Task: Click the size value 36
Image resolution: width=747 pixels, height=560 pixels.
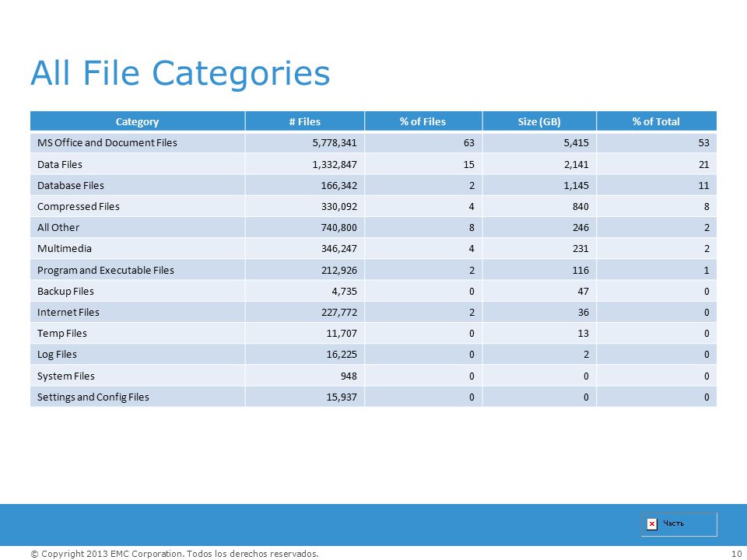Action: click(583, 312)
